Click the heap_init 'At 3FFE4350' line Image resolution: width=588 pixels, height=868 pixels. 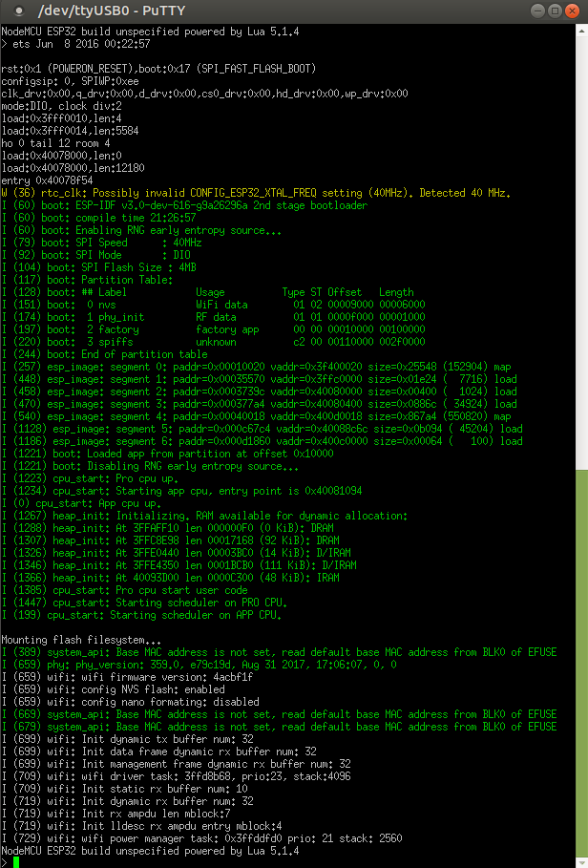178,565
